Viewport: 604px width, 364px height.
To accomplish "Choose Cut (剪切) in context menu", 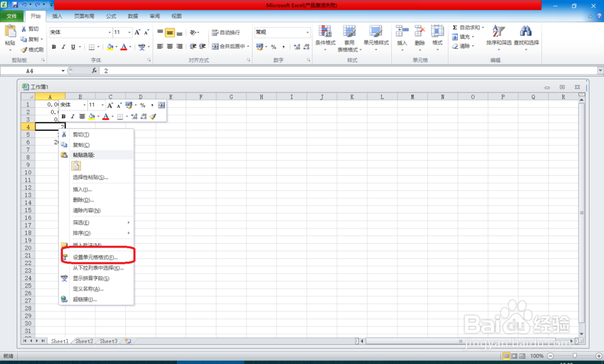I will point(96,135).
